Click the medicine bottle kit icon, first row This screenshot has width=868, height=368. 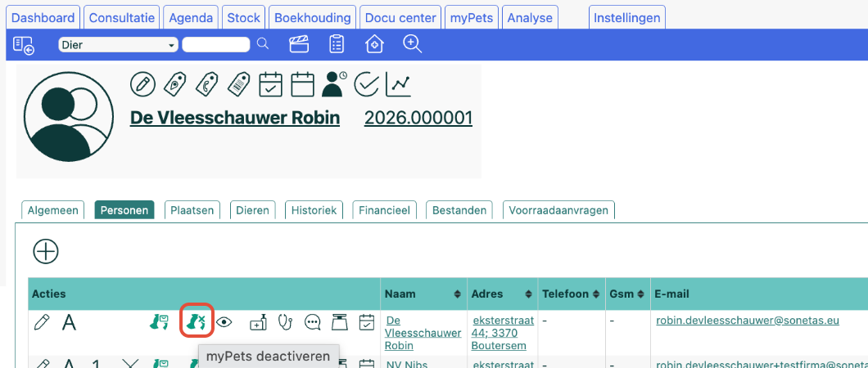coord(259,322)
